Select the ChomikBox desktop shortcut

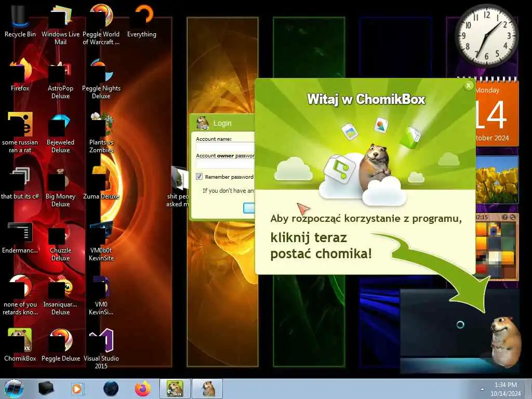click(20, 345)
